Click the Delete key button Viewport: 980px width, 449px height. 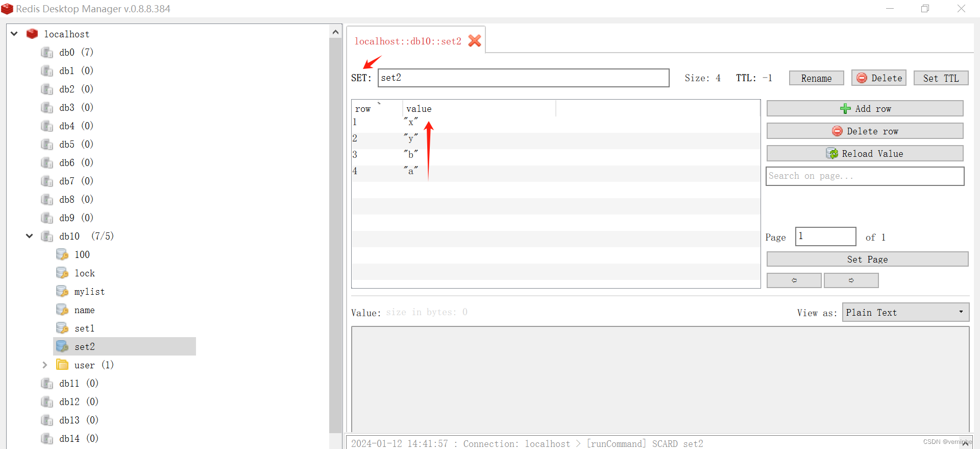tap(879, 78)
